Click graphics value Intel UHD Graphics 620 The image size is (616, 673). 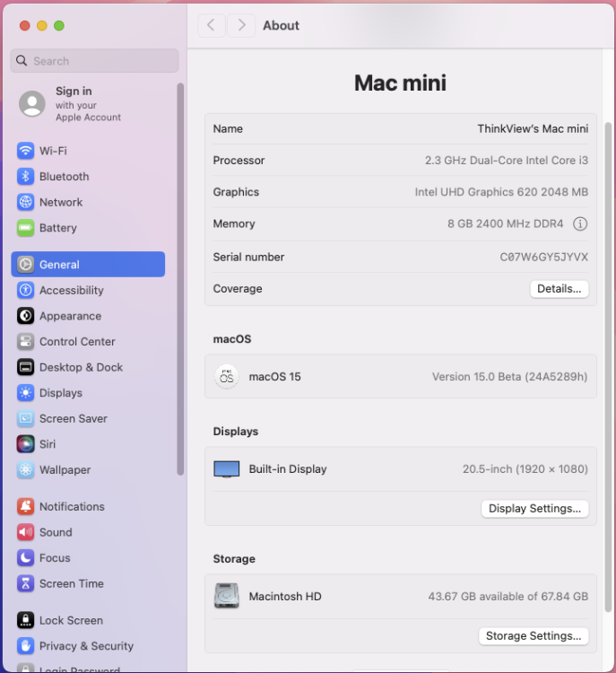coord(476,192)
